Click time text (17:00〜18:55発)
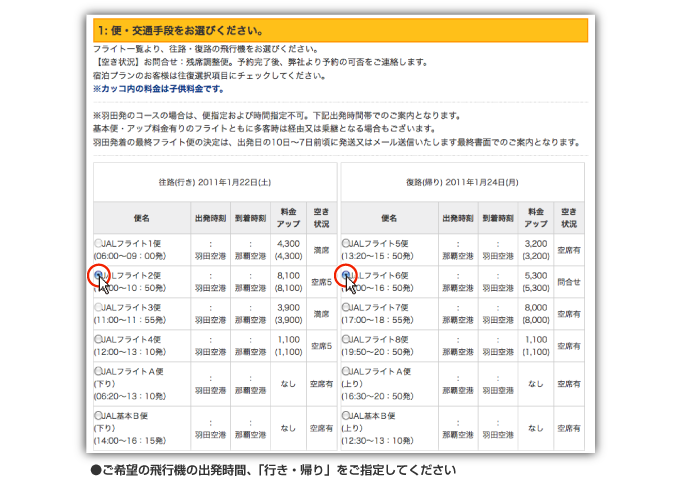This screenshot has height=490, width=688. [377, 320]
